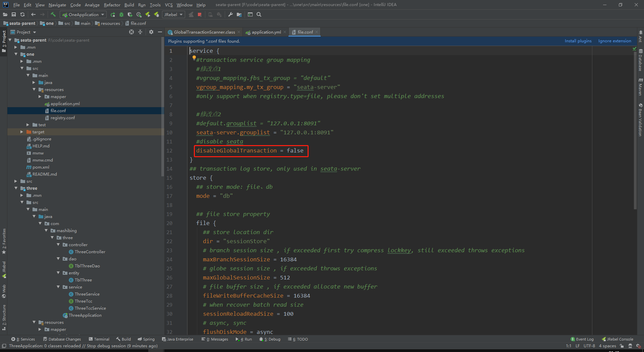The height and width of the screenshot is (352, 644).
Task: Open the Terminal tool window
Action: click(x=99, y=339)
